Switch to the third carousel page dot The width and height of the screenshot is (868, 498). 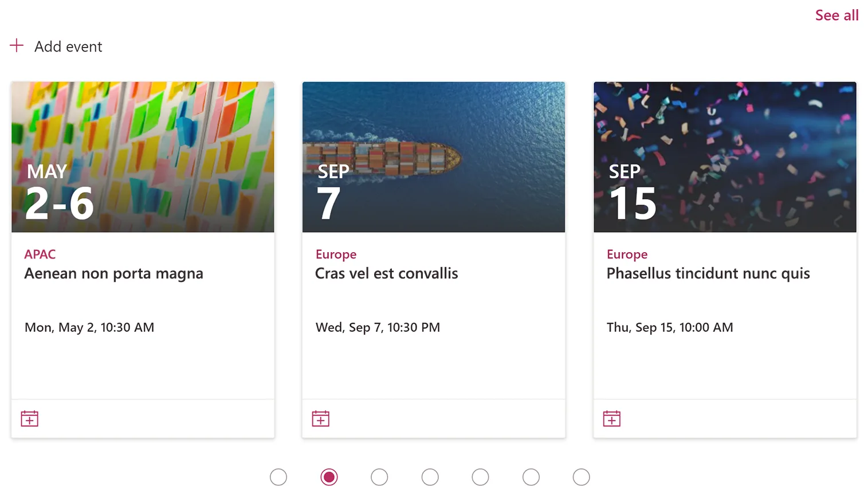(x=379, y=477)
